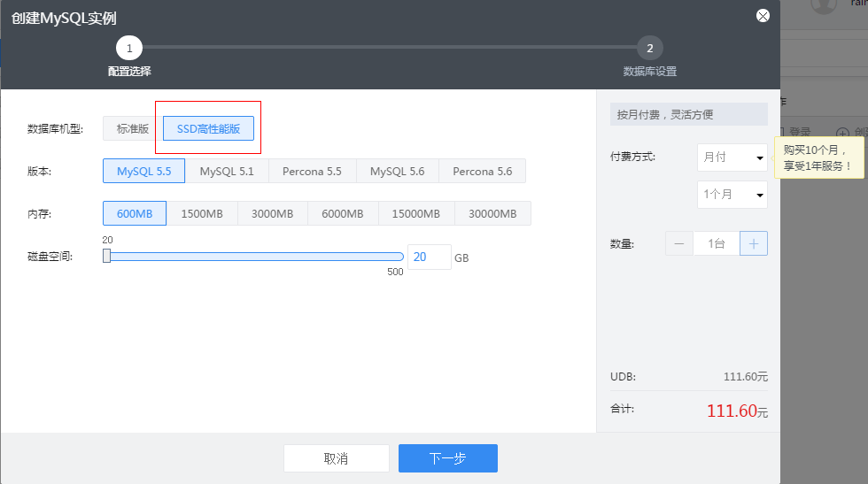Close the 创建MySQL实例 dialog

(763, 16)
